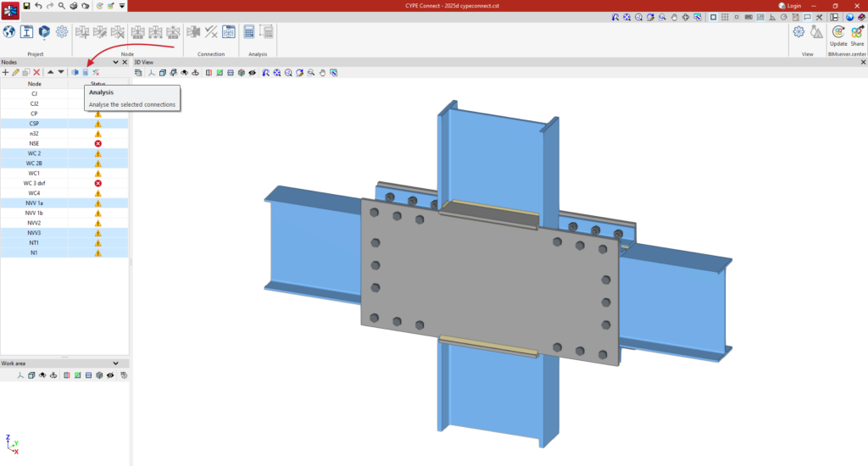Select the NSE node row
The image size is (868, 466).
[x=64, y=143]
